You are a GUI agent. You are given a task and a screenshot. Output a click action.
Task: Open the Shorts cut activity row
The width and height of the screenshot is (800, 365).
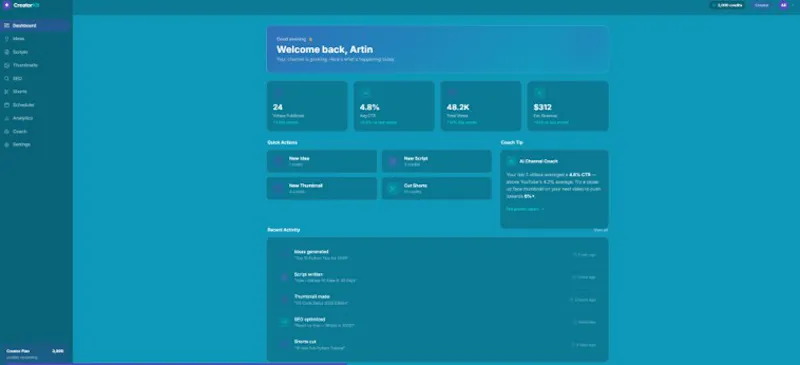(437, 345)
